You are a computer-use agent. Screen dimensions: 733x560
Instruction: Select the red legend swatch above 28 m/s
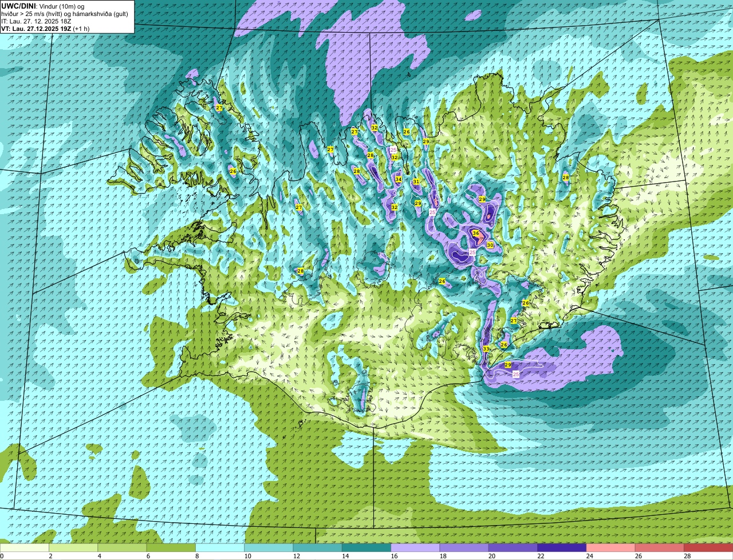[708, 547]
